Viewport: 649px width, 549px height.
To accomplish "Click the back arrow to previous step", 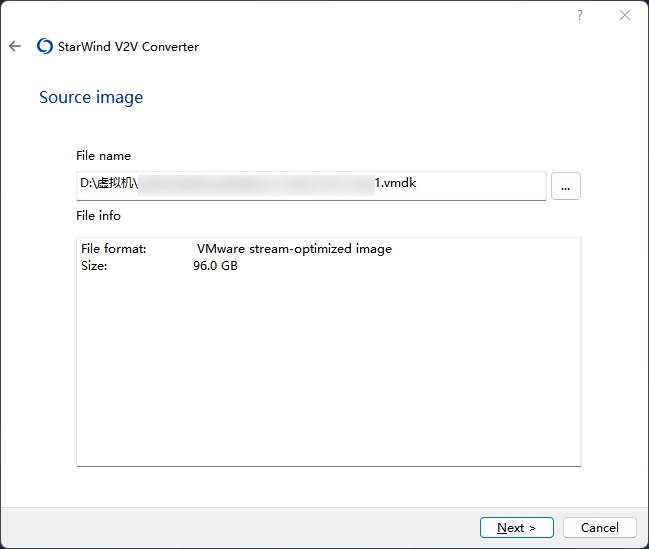I will tap(15, 46).
